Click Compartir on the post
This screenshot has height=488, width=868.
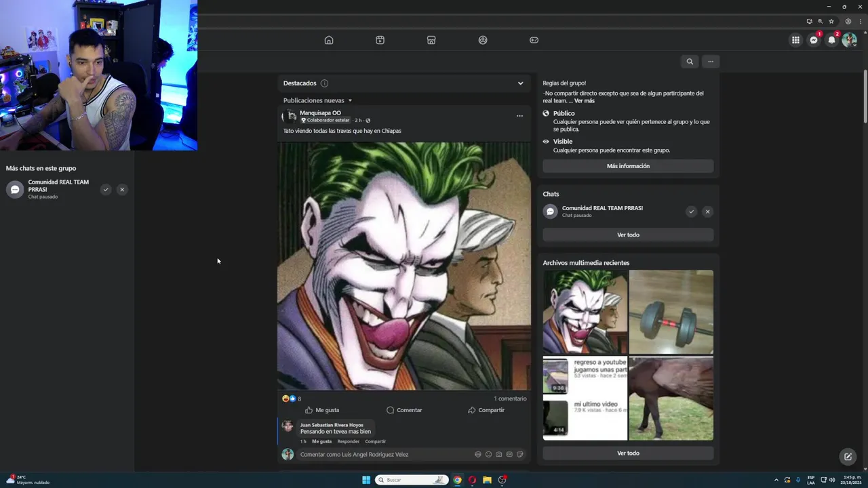pyautogui.click(x=486, y=410)
